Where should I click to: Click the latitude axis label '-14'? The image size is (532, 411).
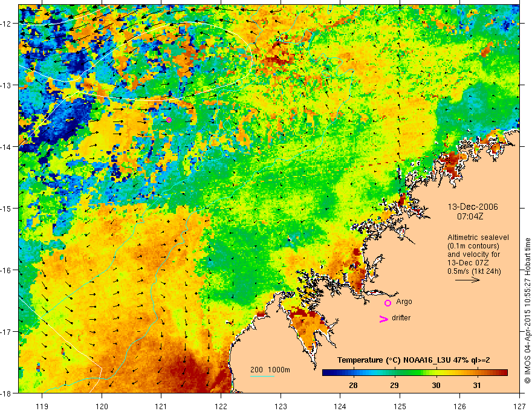[7, 147]
